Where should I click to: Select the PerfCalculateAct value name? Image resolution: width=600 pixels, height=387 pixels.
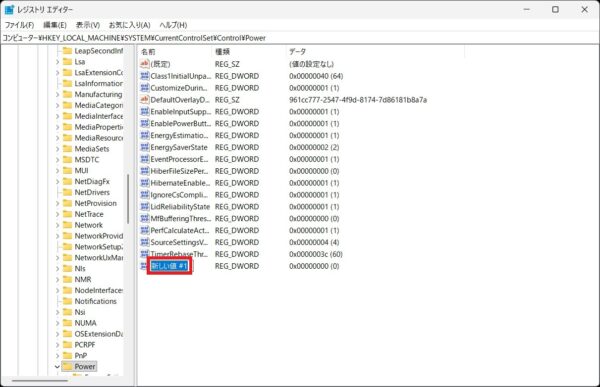point(179,230)
